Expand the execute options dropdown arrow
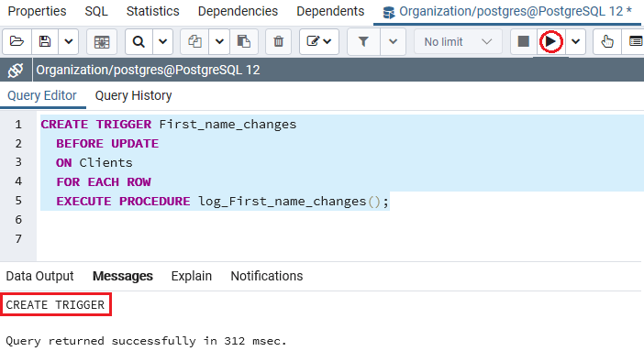The image size is (644, 362). 576,41
